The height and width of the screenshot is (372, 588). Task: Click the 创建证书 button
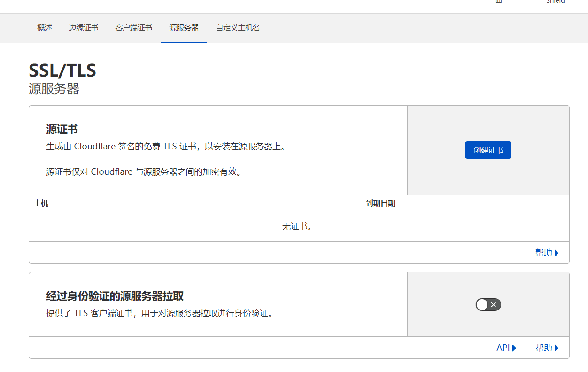488,150
